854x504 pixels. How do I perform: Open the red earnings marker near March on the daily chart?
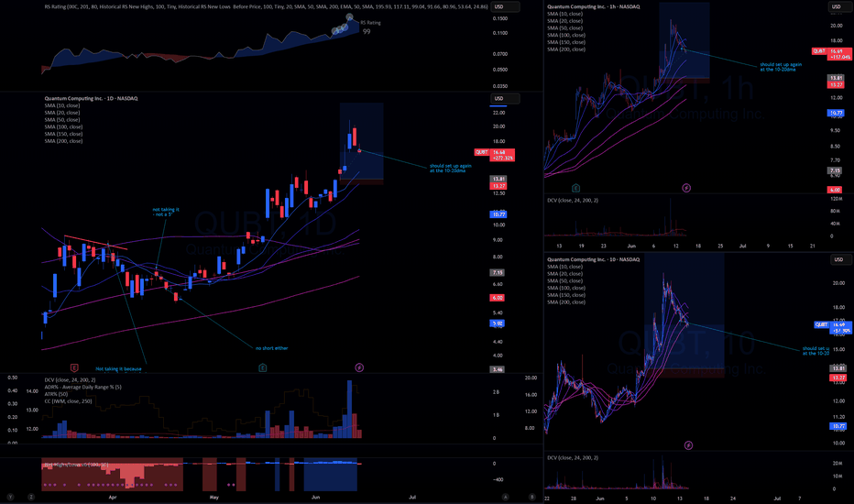74,367
